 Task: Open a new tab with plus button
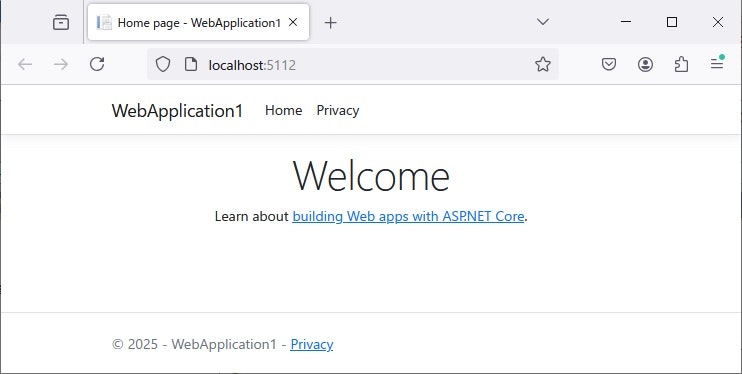tap(330, 22)
